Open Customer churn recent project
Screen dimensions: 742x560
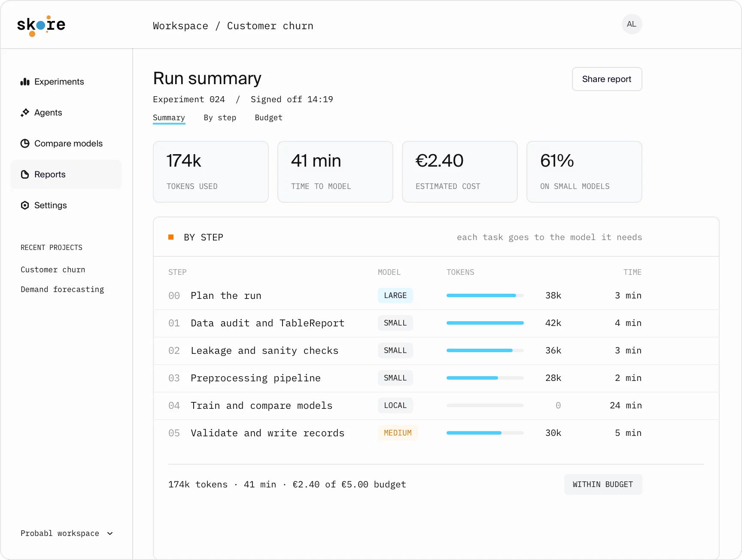point(53,270)
